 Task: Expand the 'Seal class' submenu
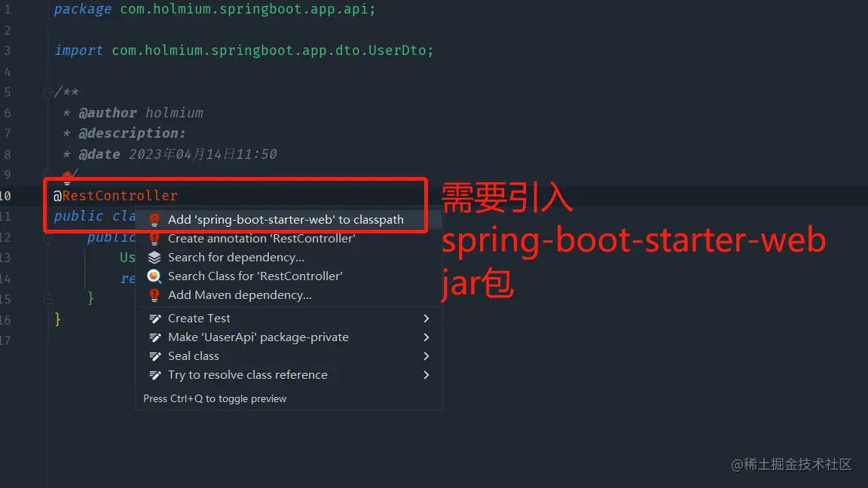coord(426,355)
